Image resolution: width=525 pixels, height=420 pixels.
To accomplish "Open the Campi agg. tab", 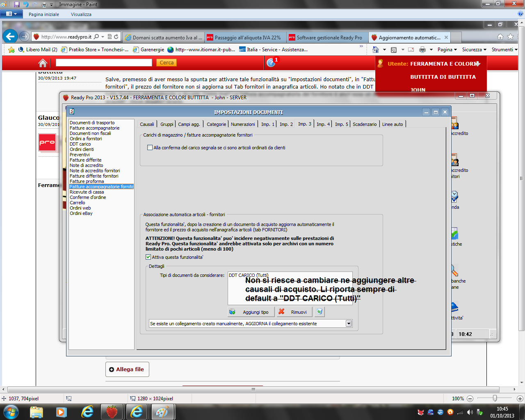I will 189,124.
